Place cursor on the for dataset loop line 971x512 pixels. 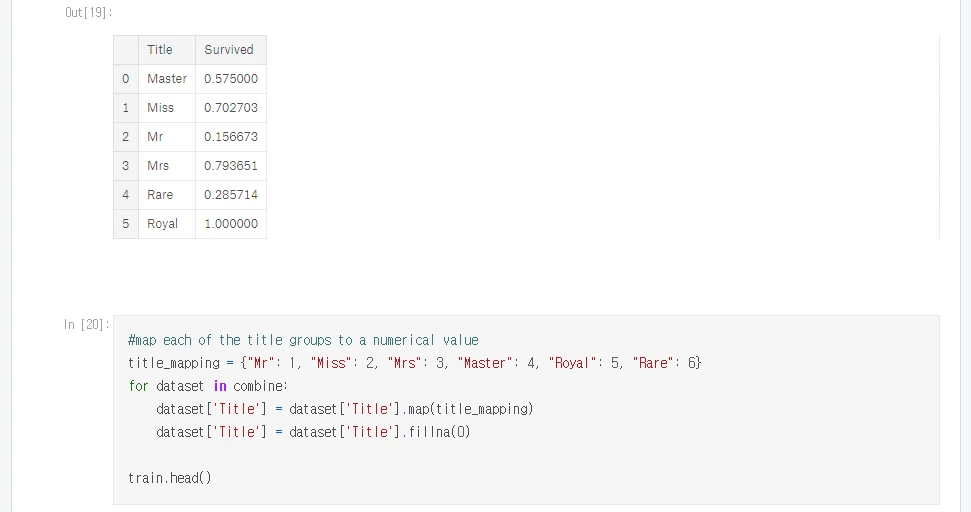tap(208, 386)
